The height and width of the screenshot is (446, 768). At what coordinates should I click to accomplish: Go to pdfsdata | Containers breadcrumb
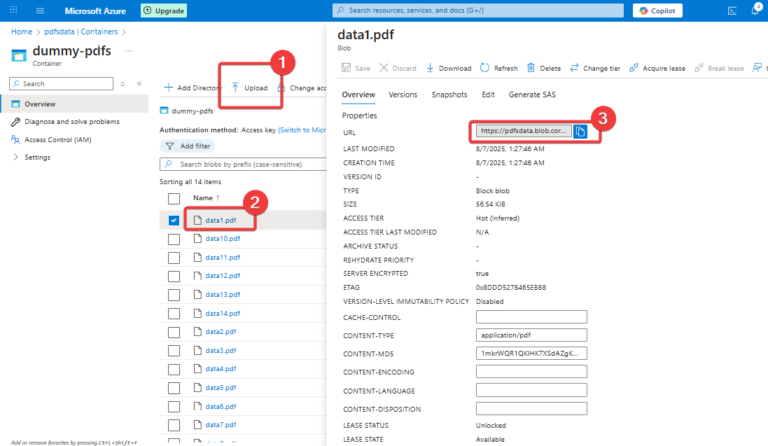point(81,31)
